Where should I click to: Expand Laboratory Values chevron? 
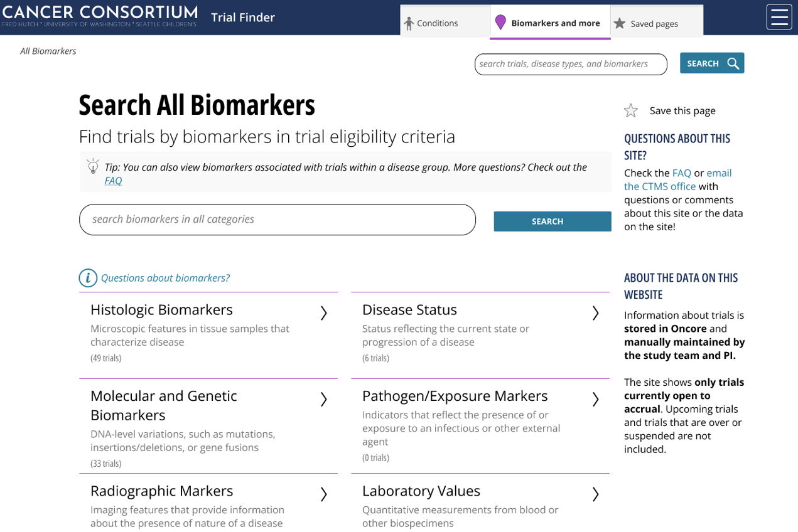click(595, 494)
